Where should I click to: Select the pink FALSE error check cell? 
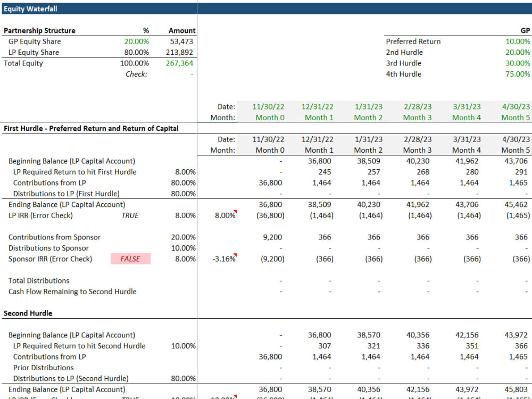(x=130, y=259)
